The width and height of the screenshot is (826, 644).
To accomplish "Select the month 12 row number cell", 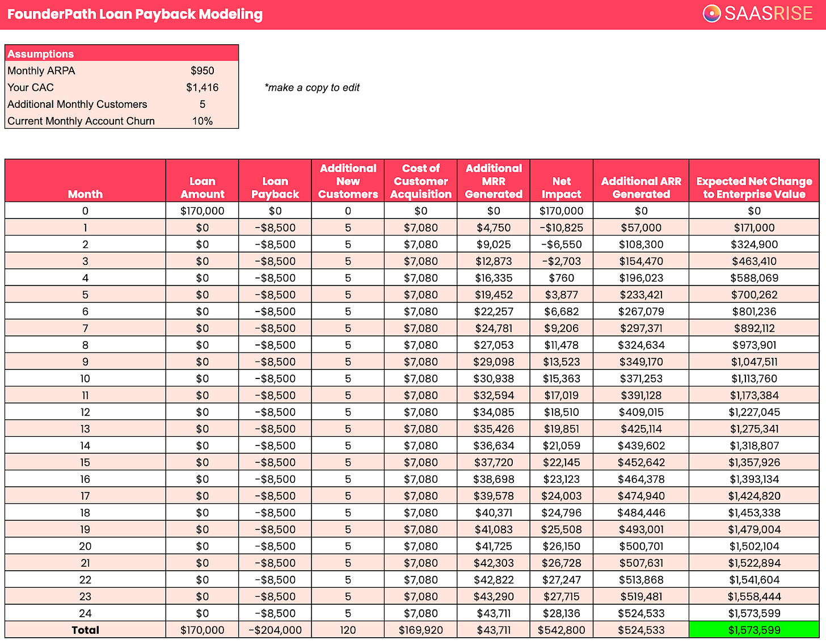I will click(x=85, y=412).
